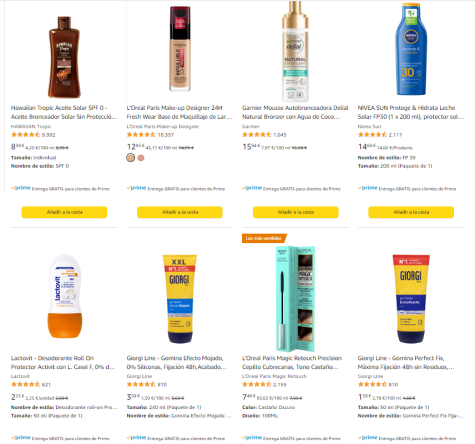This screenshot has width=475, height=444.
Task: Open L'Oreal Infaillible foundation bottle image
Action: tap(180, 49)
